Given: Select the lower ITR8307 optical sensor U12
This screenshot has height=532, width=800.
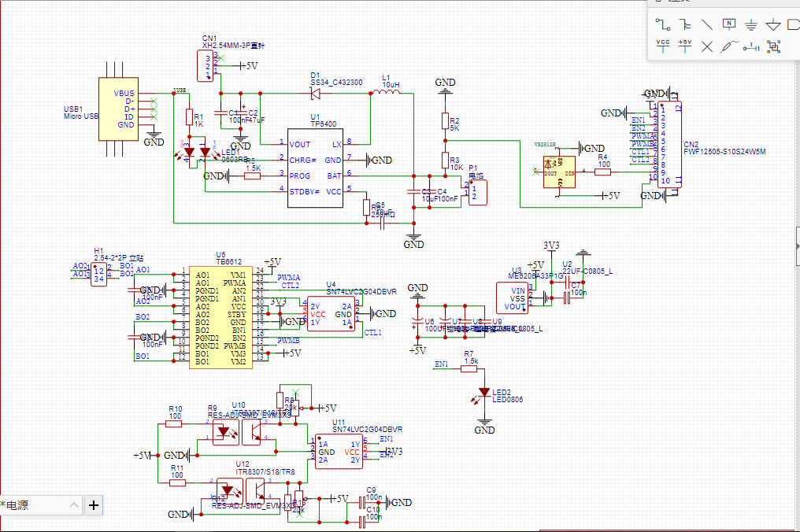Looking at the screenshot, I should point(243,491).
